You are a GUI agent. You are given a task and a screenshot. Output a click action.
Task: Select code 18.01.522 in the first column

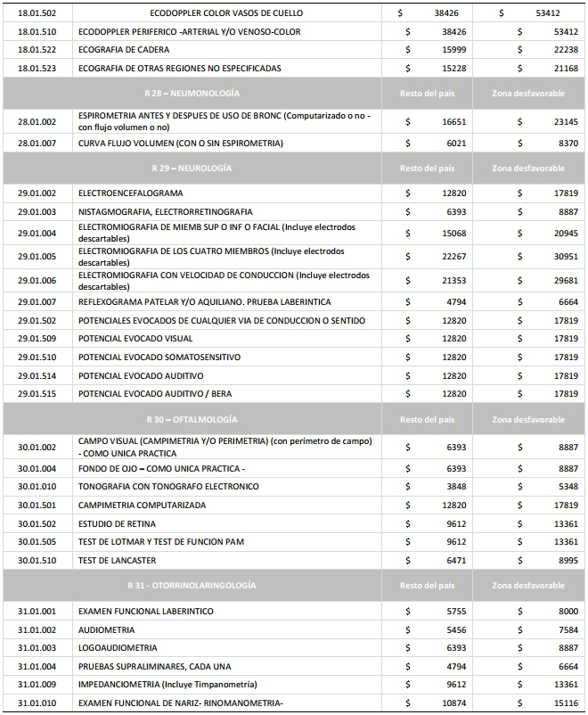[37, 50]
